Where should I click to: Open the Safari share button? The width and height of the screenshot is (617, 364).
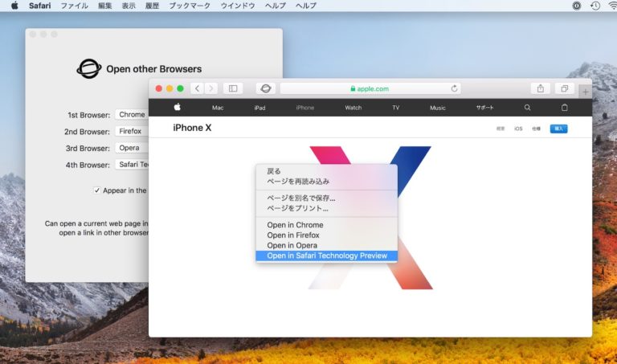click(541, 88)
